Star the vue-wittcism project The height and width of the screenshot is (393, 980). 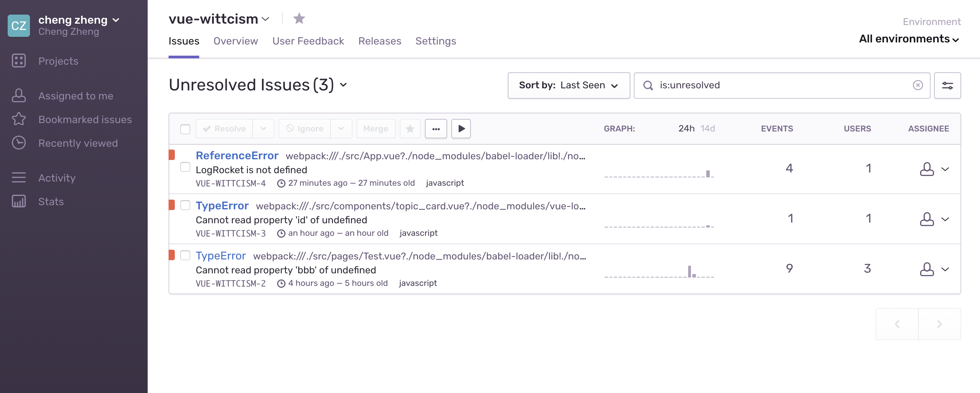pyautogui.click(x=299, y=18)
